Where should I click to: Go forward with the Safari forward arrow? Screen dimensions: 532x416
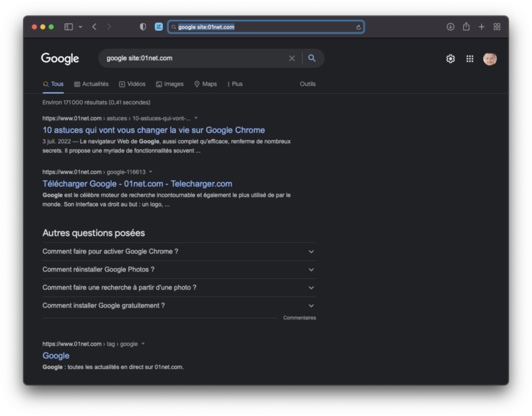(109, 27)
